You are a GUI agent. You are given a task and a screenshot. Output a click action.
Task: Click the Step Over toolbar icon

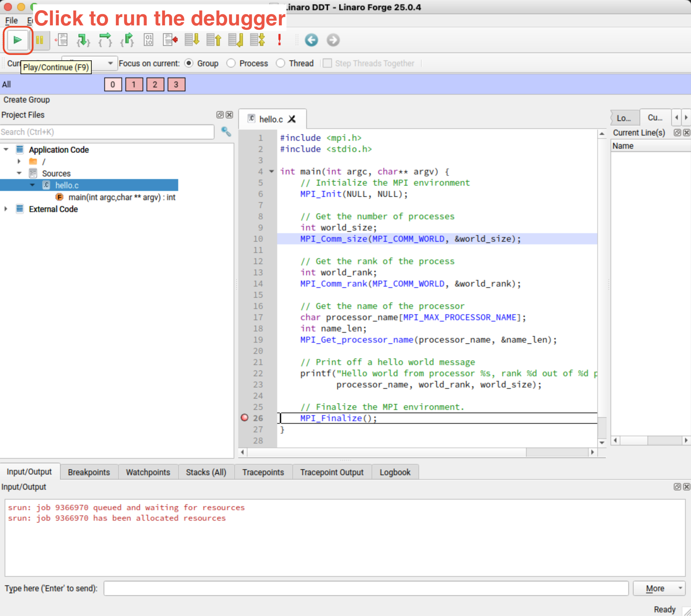[105, 40]
